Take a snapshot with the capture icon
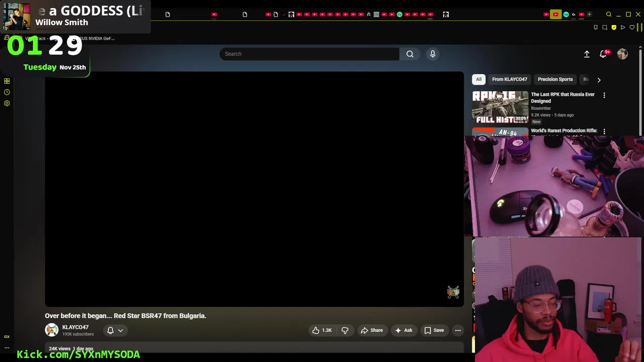Screen dimensions: 644x362 point(605,27)
